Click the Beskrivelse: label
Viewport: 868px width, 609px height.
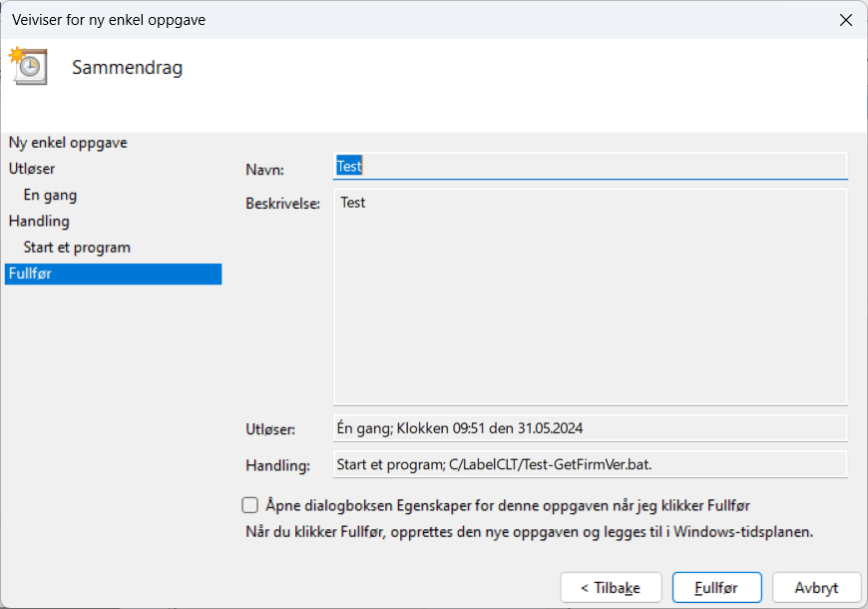pyautogui.click(x=282, y=204)
